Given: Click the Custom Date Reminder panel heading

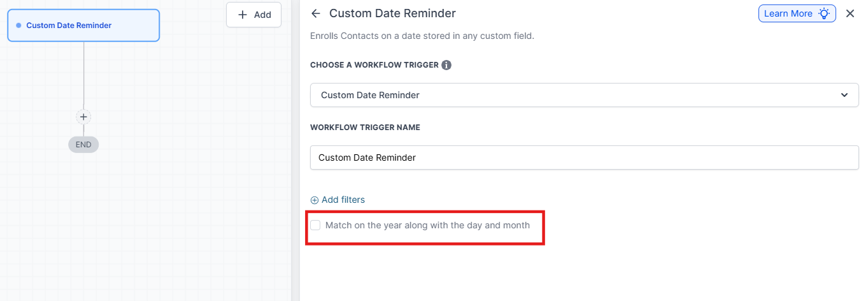Looking at the screenshot, I should [x=392, y=13].
